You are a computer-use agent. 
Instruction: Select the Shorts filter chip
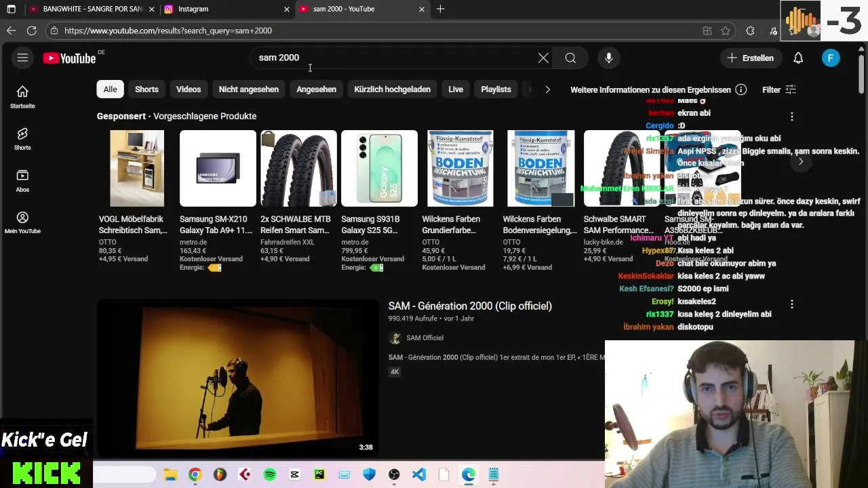click(x=146, y=89)
